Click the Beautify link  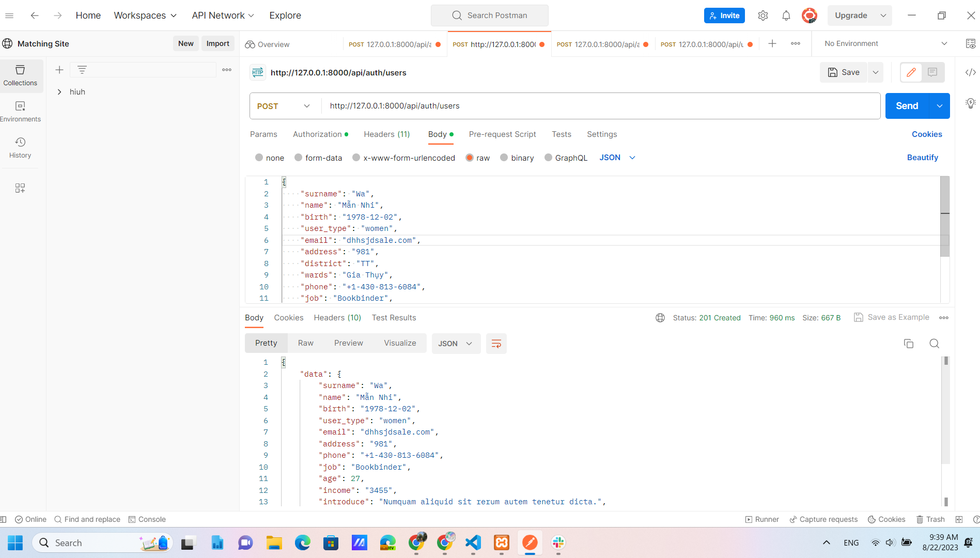[x=923, y=158]
